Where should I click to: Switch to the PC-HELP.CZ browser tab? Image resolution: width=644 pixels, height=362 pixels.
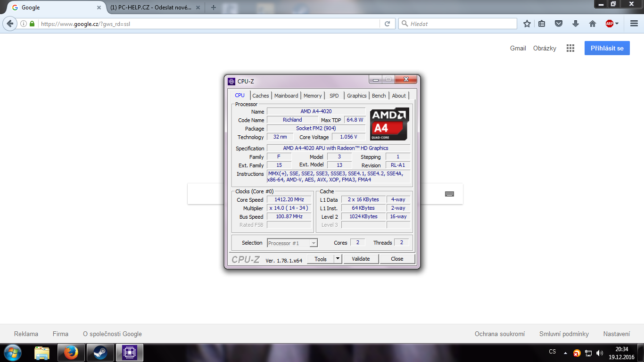tap(152, 8)
